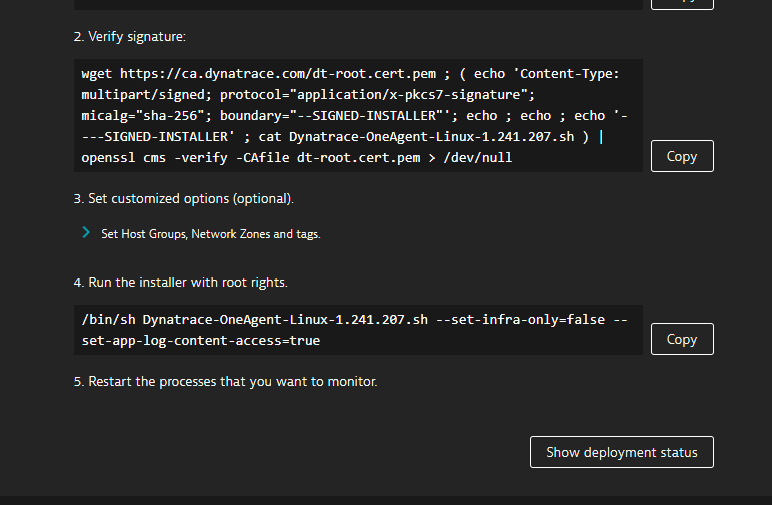Click 'set-app-log-content-access=true' option text

click(x=201, y=341)
